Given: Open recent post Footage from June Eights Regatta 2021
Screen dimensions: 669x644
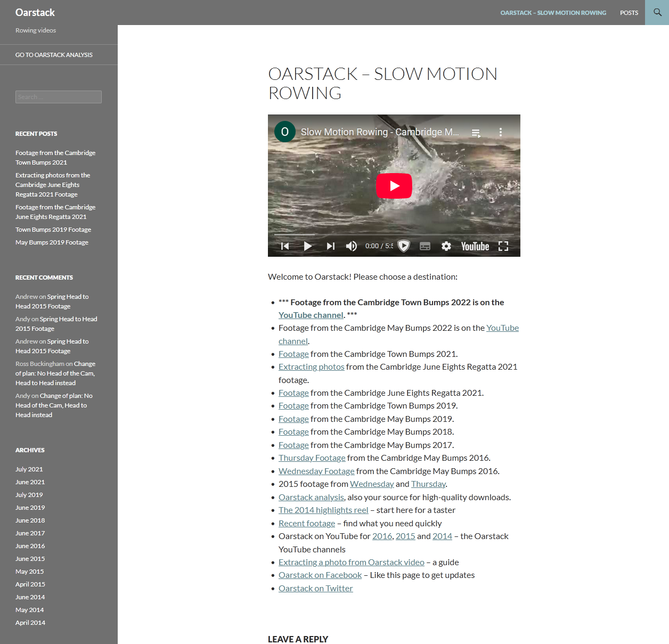Looking at the screenshot, I should [x=55, y=212].
